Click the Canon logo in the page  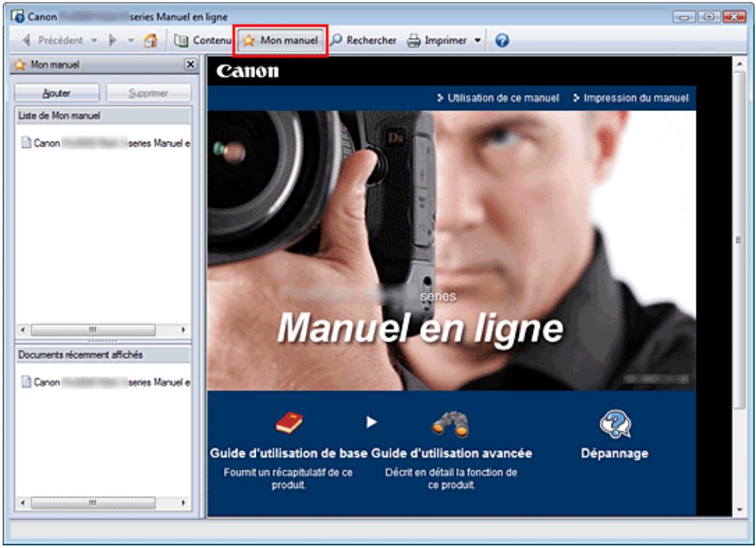247,72
